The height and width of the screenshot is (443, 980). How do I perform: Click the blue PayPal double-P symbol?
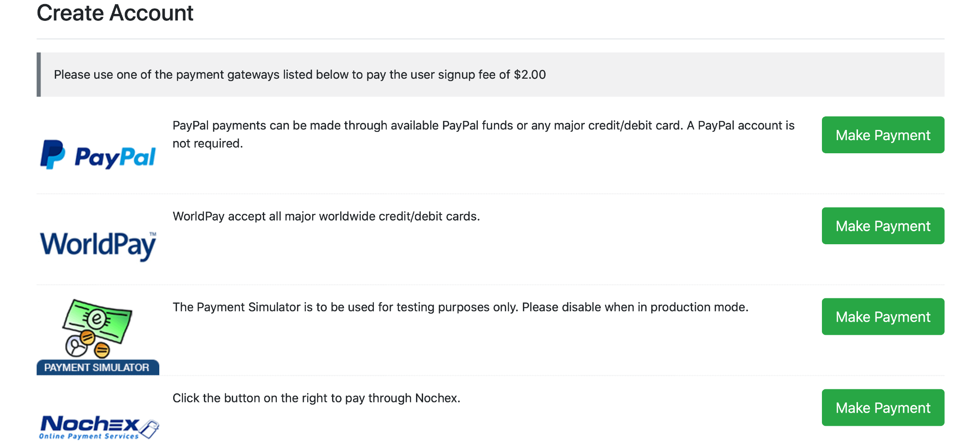tap(52, 154)
